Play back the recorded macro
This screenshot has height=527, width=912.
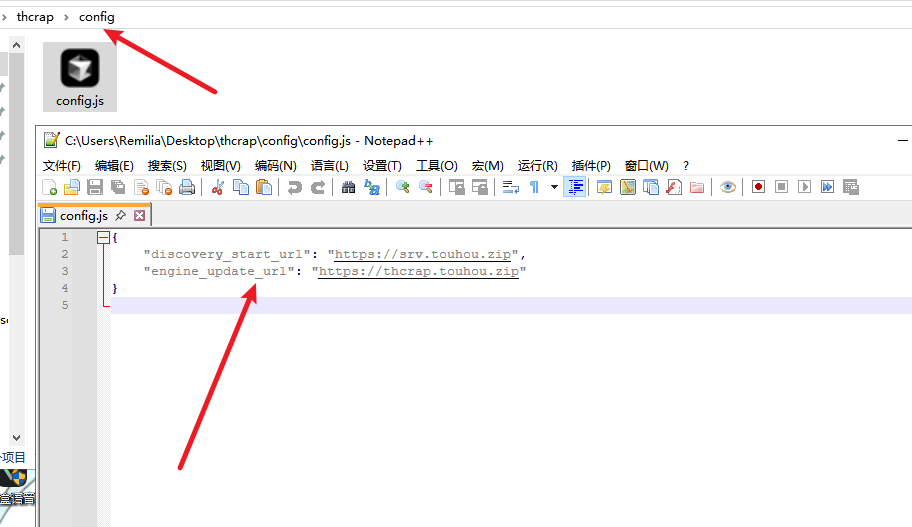(x=804, y=187)
